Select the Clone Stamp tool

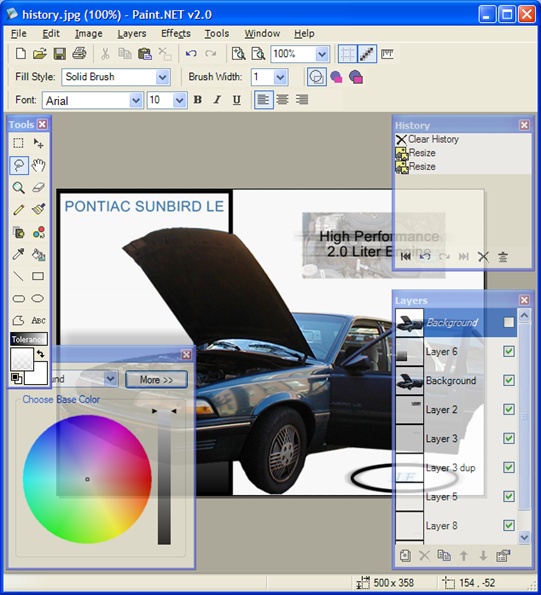(x=19, y=232)
